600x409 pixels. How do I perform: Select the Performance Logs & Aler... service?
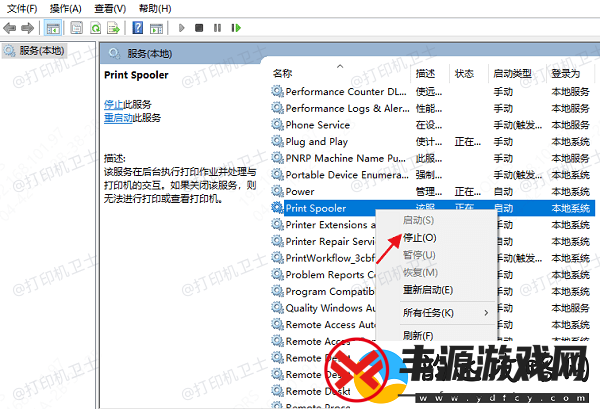432,108
